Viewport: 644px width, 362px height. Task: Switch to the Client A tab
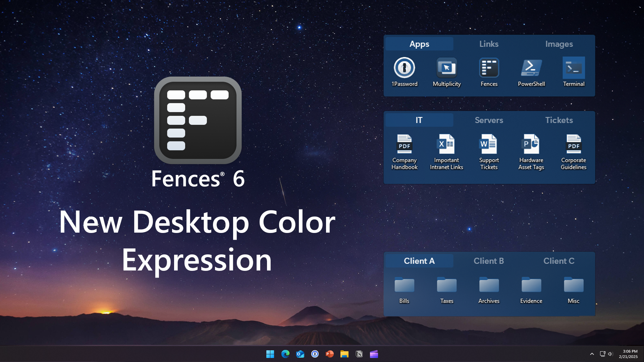click(x=419, y=261)
